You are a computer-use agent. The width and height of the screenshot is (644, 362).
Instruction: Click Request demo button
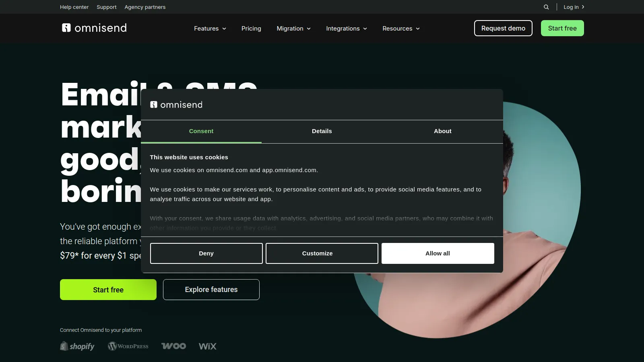(x=503, y=28)
